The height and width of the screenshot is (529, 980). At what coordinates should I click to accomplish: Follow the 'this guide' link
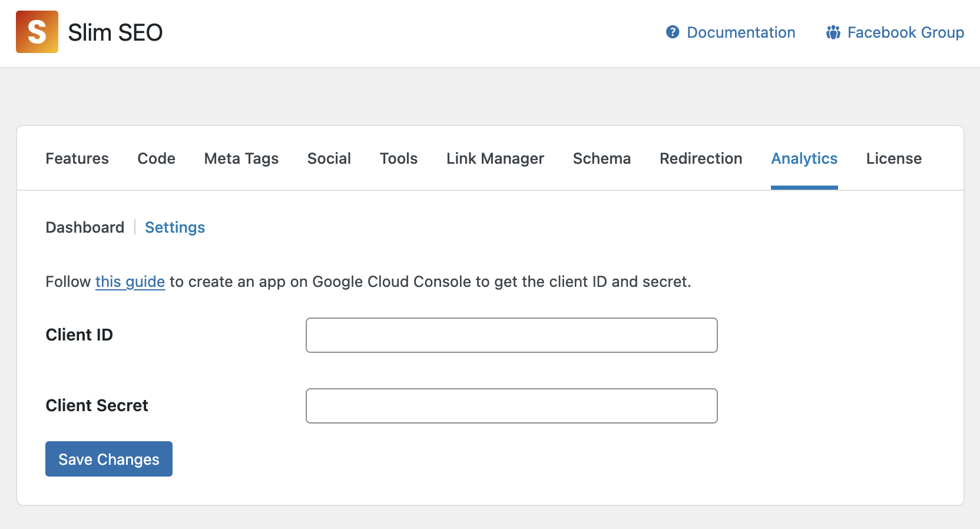coord(130,282)
